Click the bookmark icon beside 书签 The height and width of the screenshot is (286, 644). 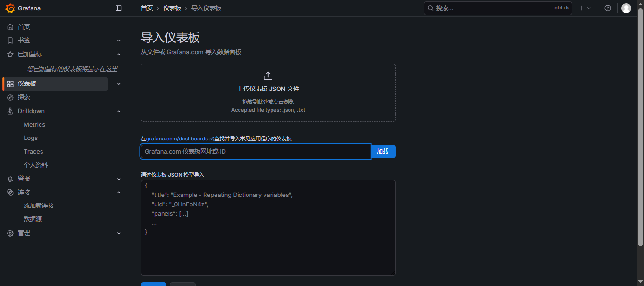coord(10,41)
